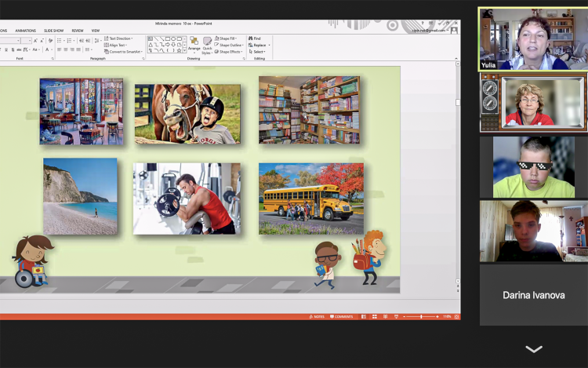Align text left in paragraph group
This screenshot has height=368, width=588.
60,49
